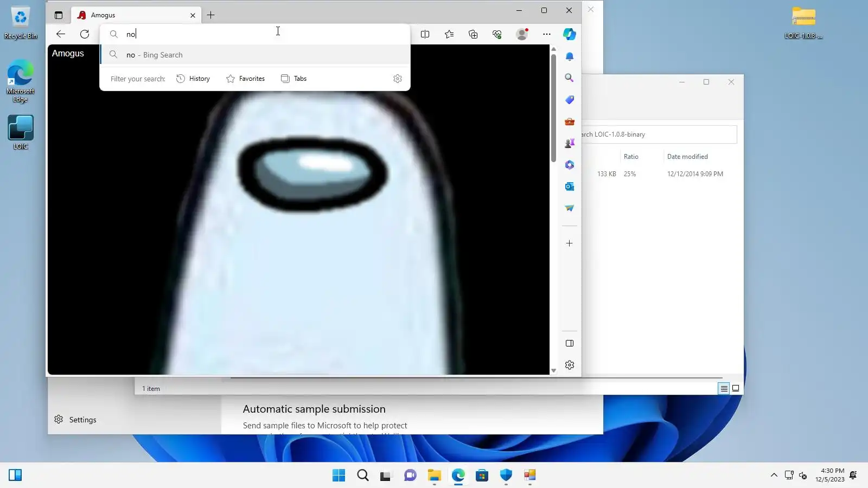Open Edge split screen view

[x=425, y=34]
